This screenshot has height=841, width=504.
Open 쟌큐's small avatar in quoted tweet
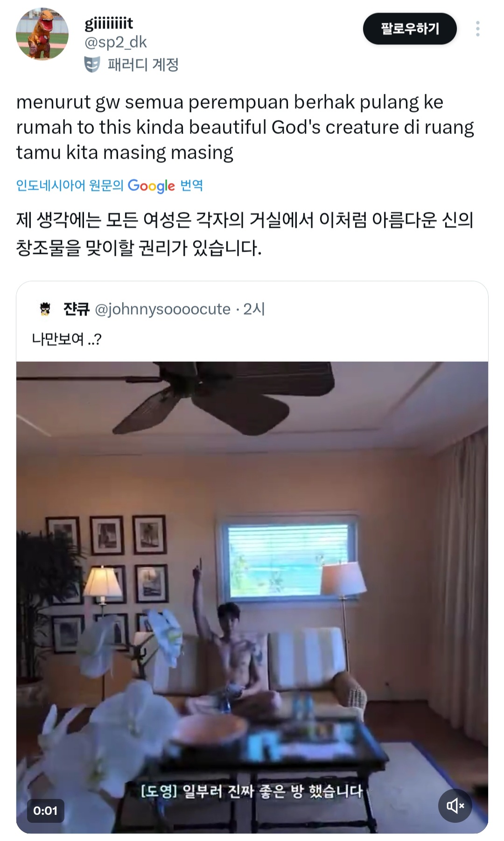tap(45, 309)
